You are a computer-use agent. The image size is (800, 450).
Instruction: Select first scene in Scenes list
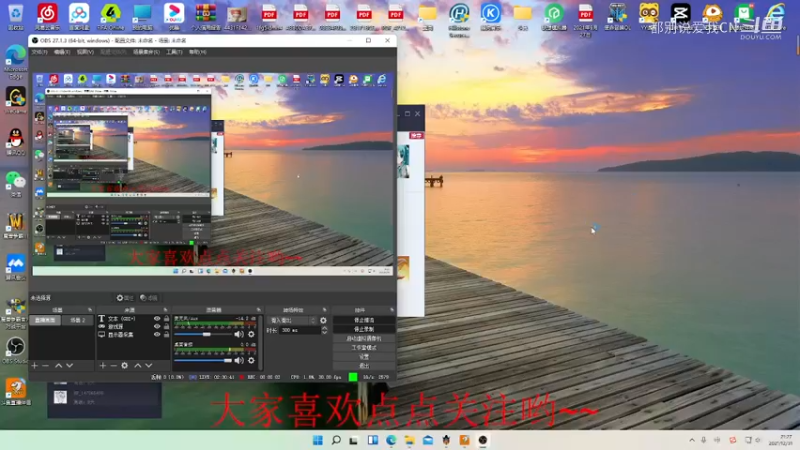(x=46, y=320)
